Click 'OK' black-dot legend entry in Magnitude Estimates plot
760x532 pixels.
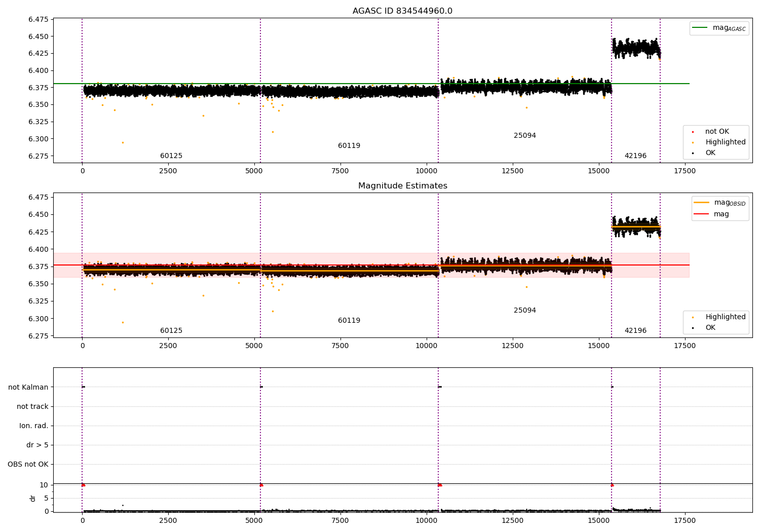[x=704, y=328]
